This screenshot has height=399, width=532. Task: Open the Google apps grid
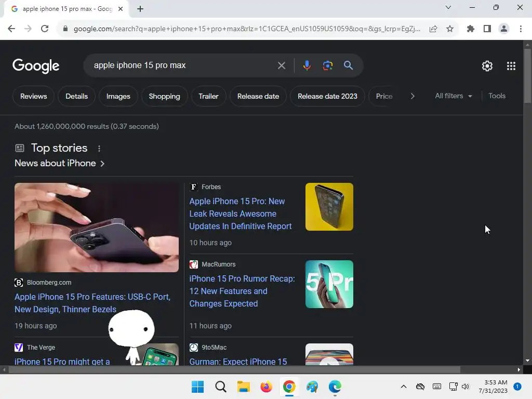pyautogui.click(x=511, y=66)
